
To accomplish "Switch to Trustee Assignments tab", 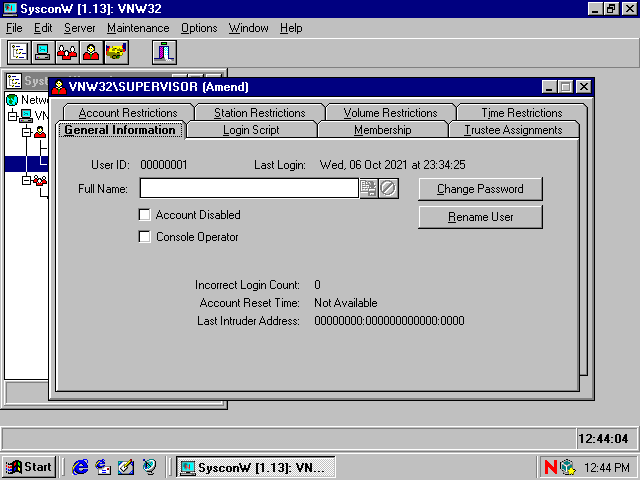I will [x=513, y=130].
